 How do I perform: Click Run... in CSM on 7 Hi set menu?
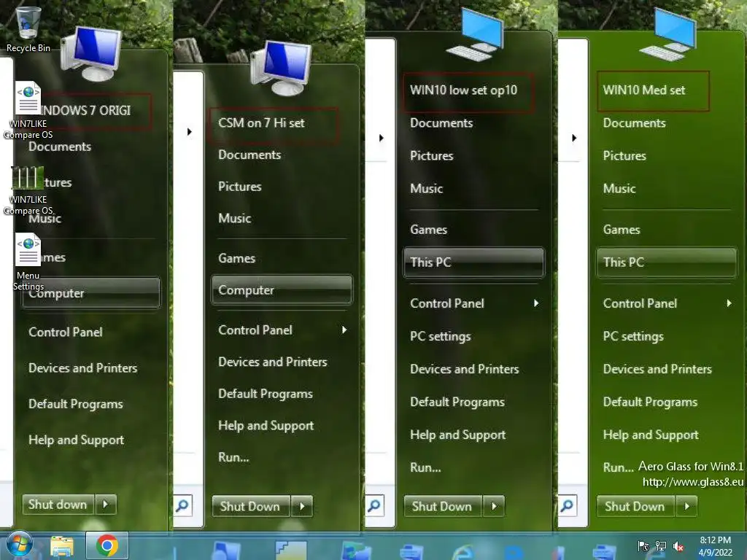click(233, 457)
